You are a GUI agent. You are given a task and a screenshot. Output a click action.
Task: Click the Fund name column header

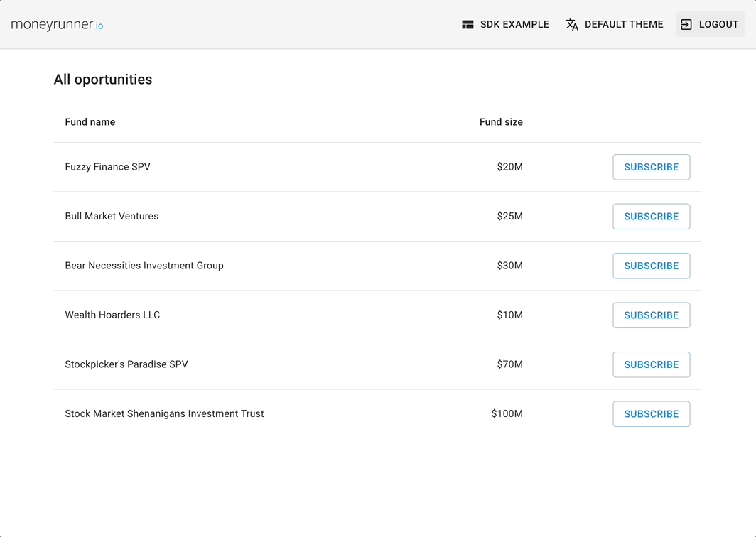point(90,122)
